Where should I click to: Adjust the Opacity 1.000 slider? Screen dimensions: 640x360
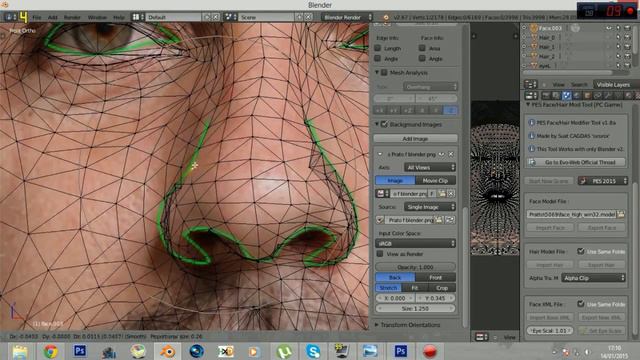(x=415, y=267)
